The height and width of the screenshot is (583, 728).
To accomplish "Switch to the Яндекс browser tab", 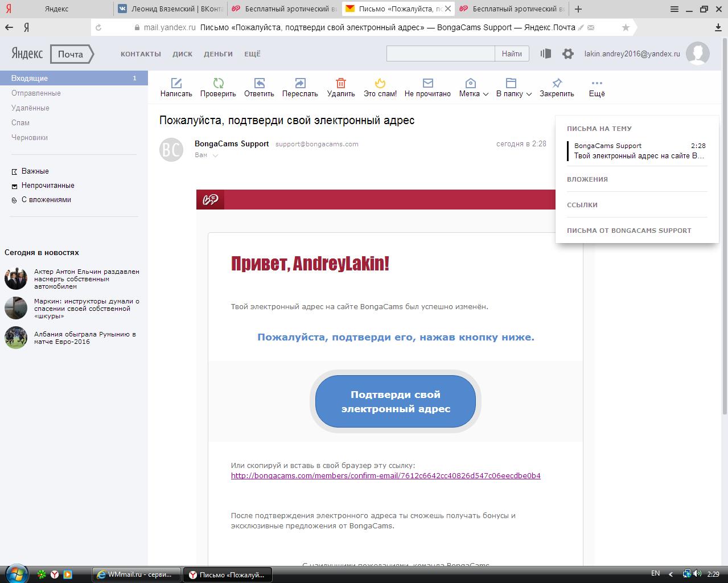I will click(x=56, y=9).
